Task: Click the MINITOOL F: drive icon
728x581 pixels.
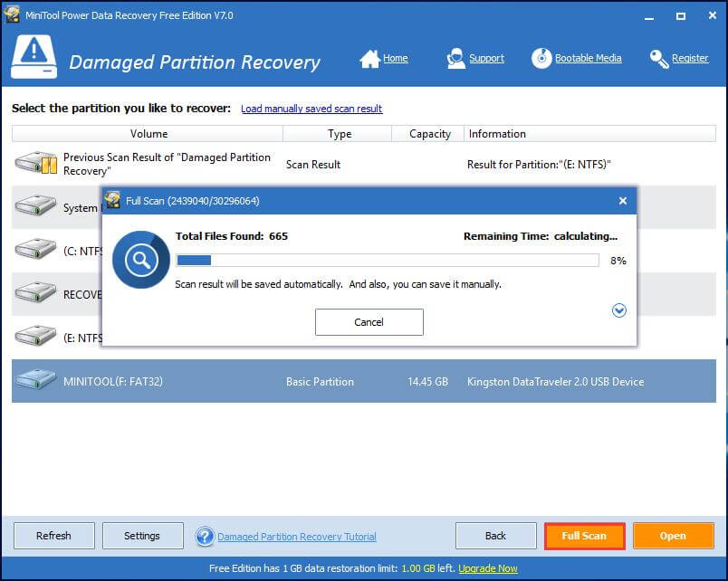Action: click(x=35, y=381)
